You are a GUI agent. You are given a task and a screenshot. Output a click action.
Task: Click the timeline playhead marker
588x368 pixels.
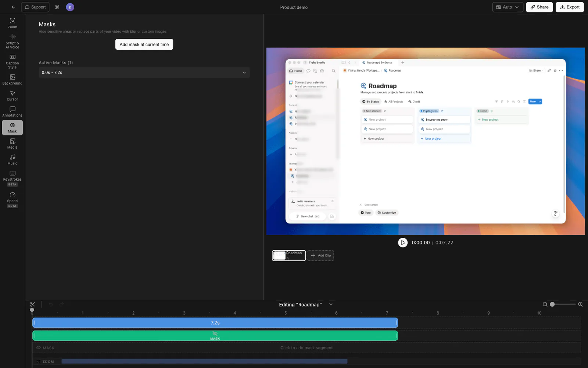32,310
